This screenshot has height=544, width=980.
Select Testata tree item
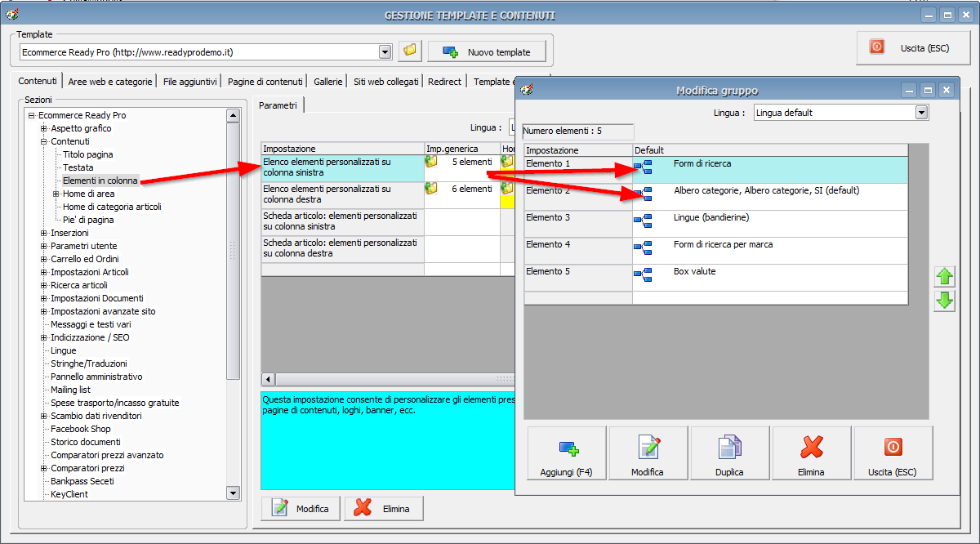[x=78, y=167]
